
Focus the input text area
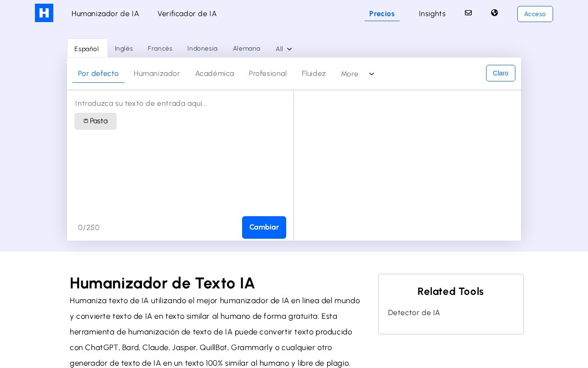pos(180,152)
